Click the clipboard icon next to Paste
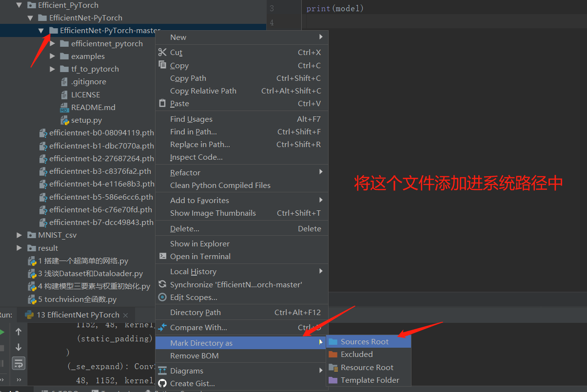 coord(162,103)
